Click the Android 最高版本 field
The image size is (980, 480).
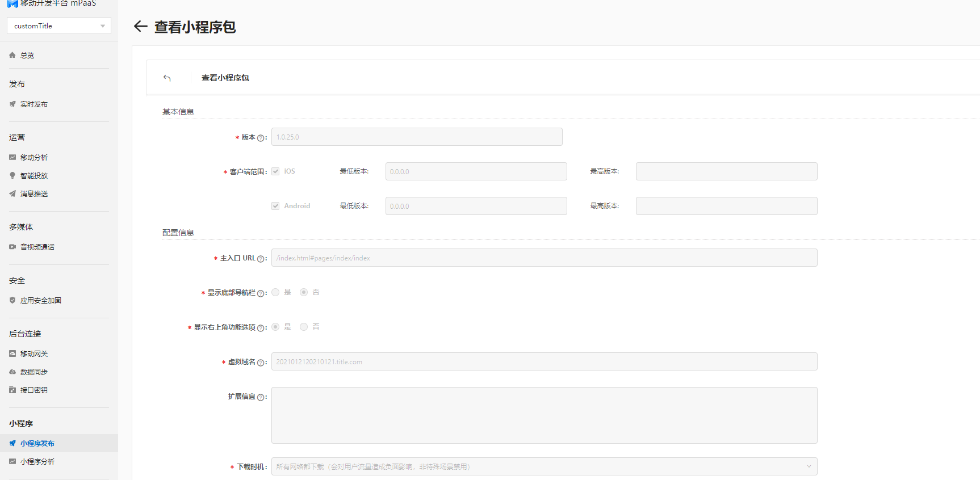coord(727,206)
